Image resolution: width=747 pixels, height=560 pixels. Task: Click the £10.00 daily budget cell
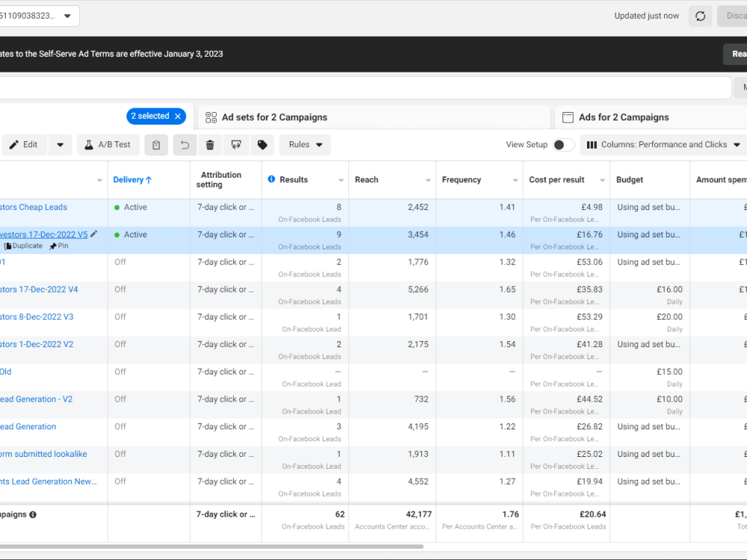669,399
